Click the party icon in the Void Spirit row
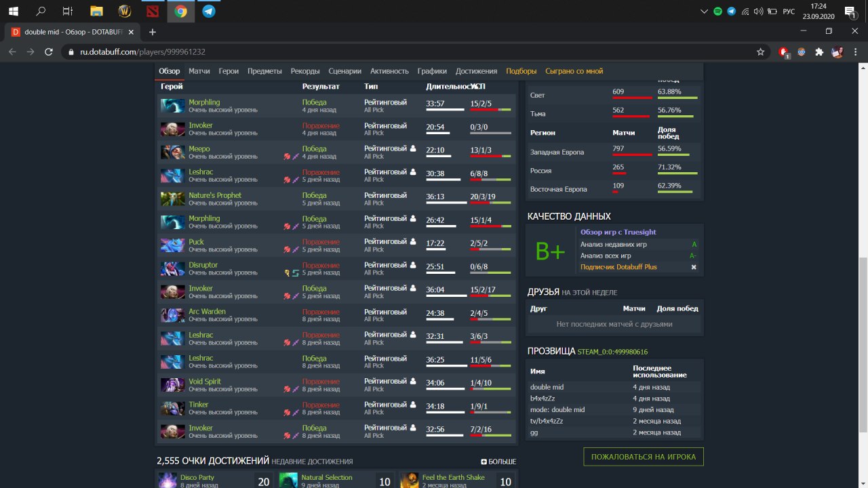The width and height of the screenshot is (868, 488). coord(414,381)
